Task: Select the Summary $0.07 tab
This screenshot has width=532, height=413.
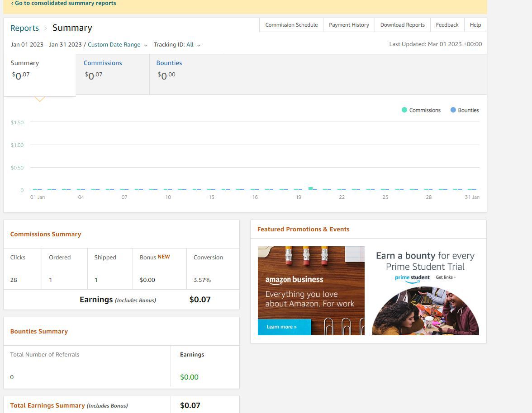Action: tap(40, 75)
